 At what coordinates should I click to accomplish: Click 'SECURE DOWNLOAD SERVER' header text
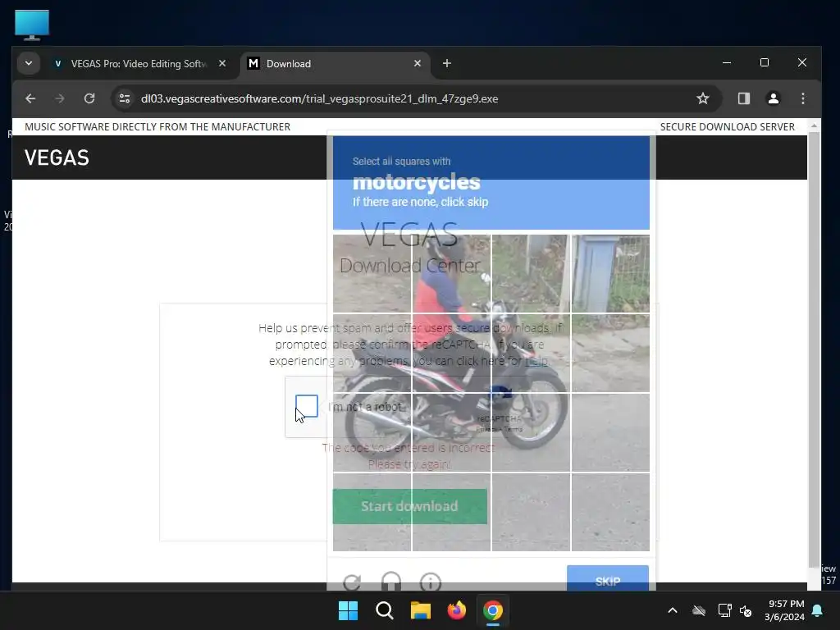(x=727, y=127)
